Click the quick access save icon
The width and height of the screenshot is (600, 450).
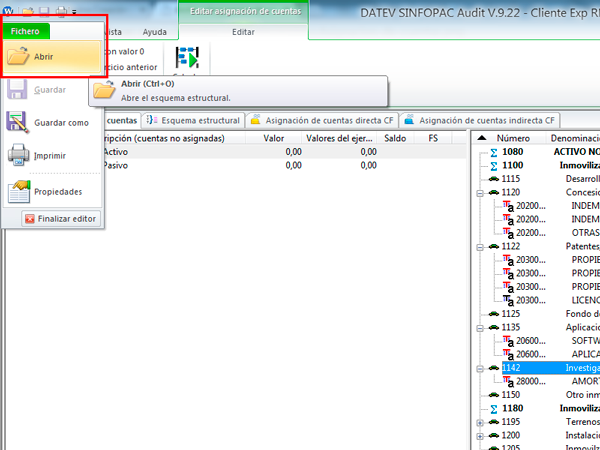coord(44,11)
